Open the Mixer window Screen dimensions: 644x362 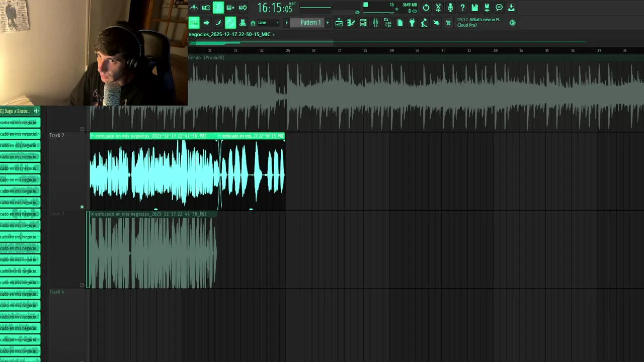click(375, 23)
